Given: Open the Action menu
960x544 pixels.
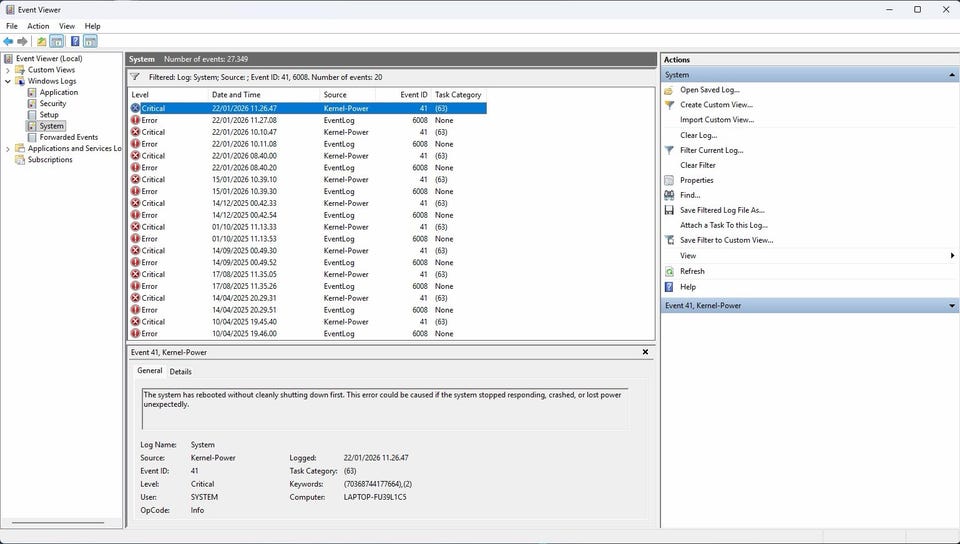Looking at the screenshot, I should 38,26.
